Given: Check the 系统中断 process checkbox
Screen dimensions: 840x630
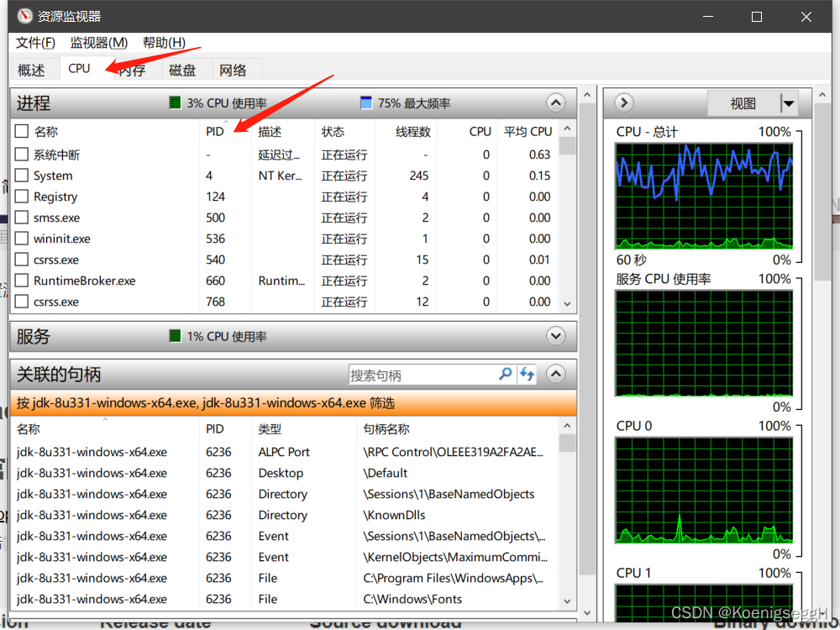Looking at the screenshot, I should pos(22,155).
